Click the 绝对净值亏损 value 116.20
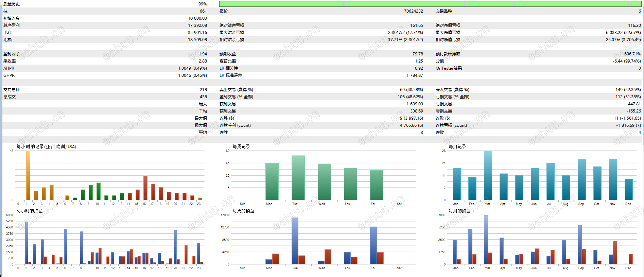 point(634,25)
